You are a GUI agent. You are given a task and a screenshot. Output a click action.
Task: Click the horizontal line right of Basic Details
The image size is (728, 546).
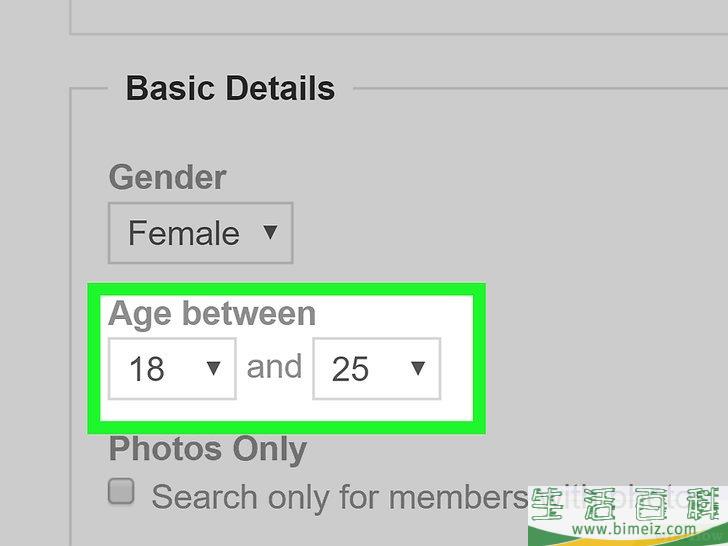pos(540,88)
